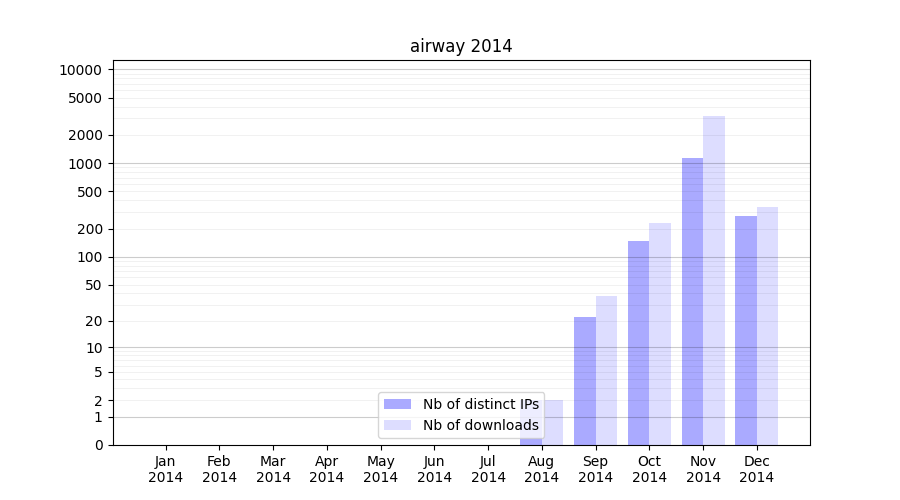Select the Mar 2014 x-axis label
Image resolution: width=900 pixels, height=500 pixels.
(273, 469)
